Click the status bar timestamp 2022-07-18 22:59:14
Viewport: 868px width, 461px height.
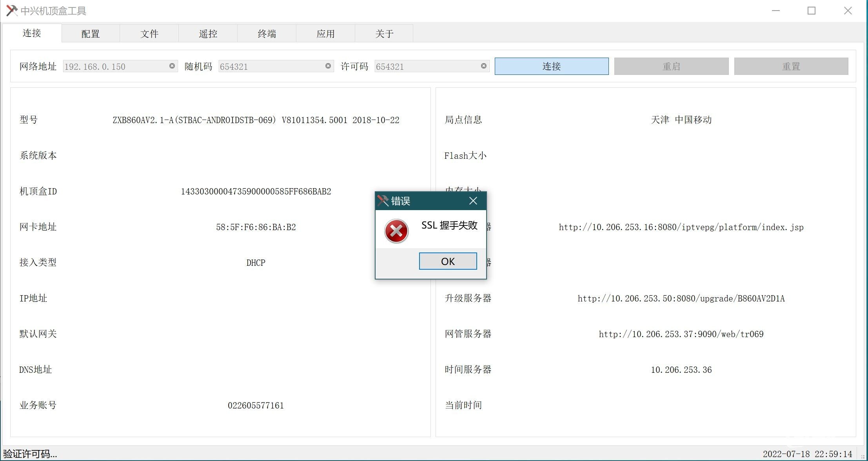tap(808, 454)
